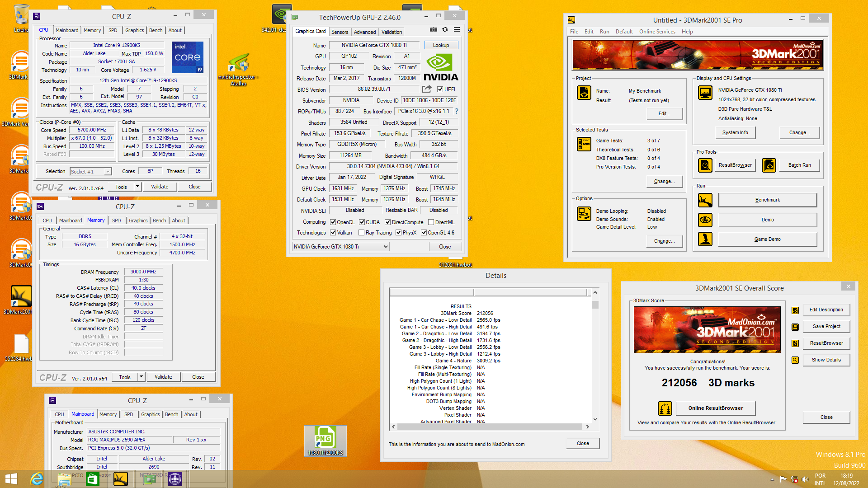Toggle DirectML checkbox
The height and width of the screenshot is (488, 868).
(x=431, y=222)
